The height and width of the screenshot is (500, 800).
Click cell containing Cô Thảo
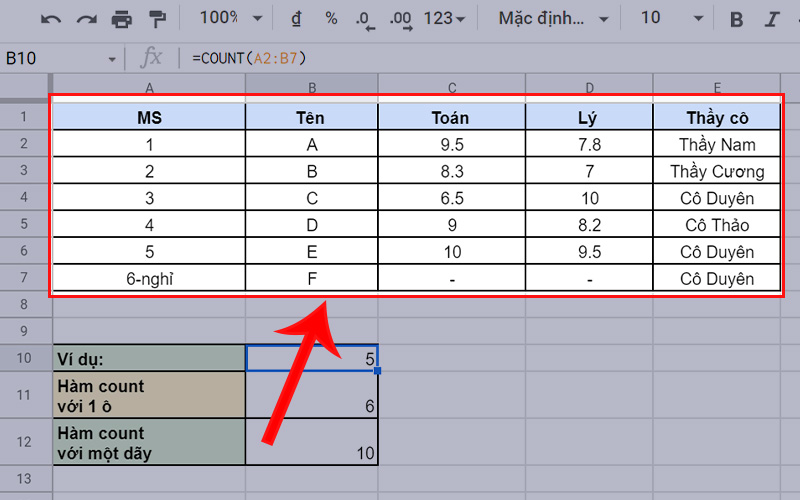[717, 225]
